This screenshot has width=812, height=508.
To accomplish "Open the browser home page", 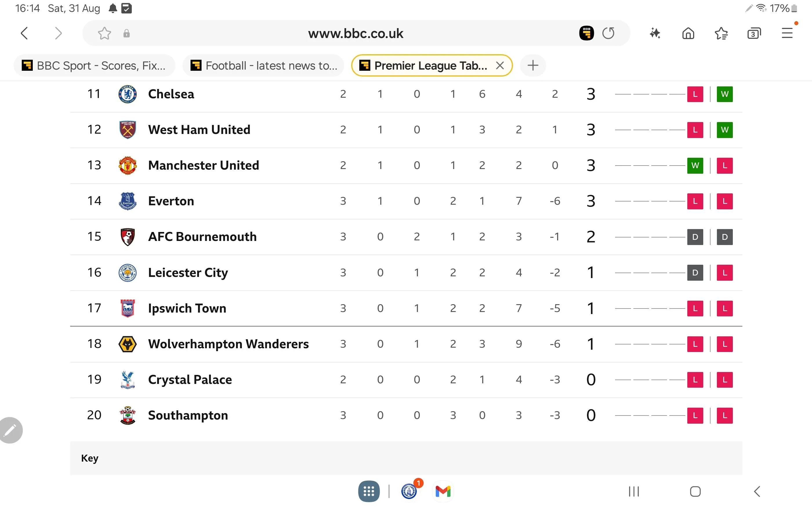I will point(688,33).
